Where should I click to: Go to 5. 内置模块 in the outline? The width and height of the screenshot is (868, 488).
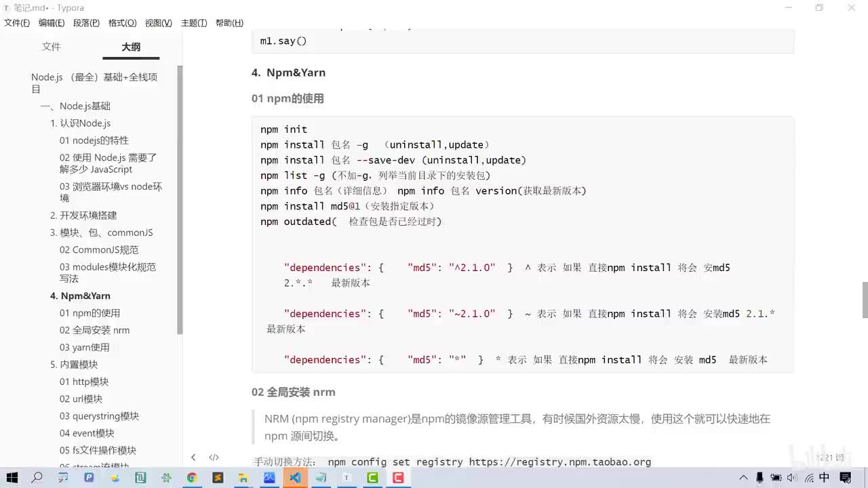point(74,365)
